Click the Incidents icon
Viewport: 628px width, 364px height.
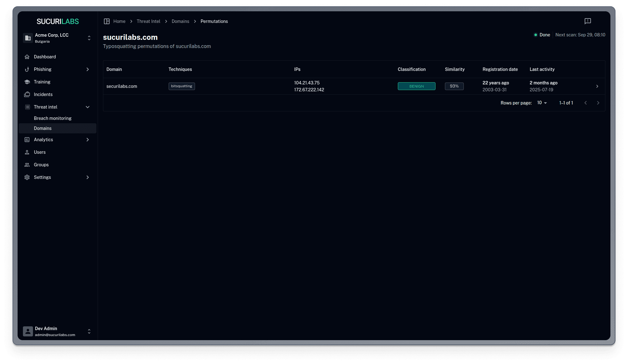[27, 94]
